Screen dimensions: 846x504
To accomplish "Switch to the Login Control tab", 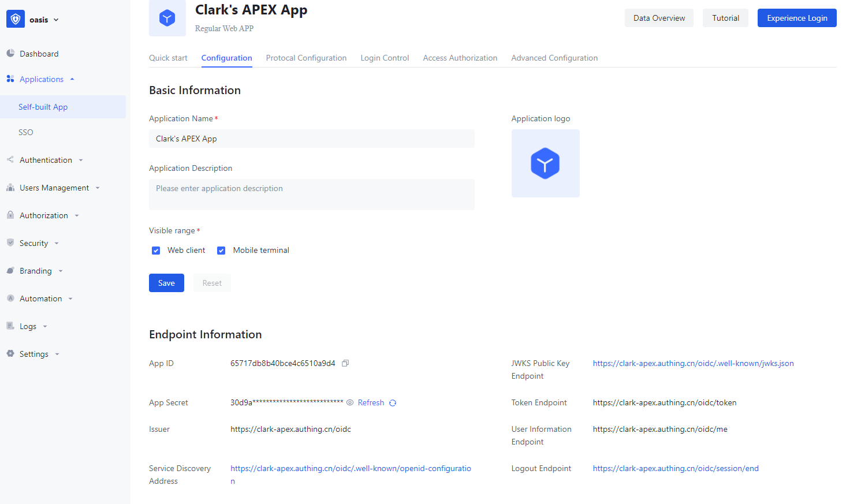I will point(385,58).
